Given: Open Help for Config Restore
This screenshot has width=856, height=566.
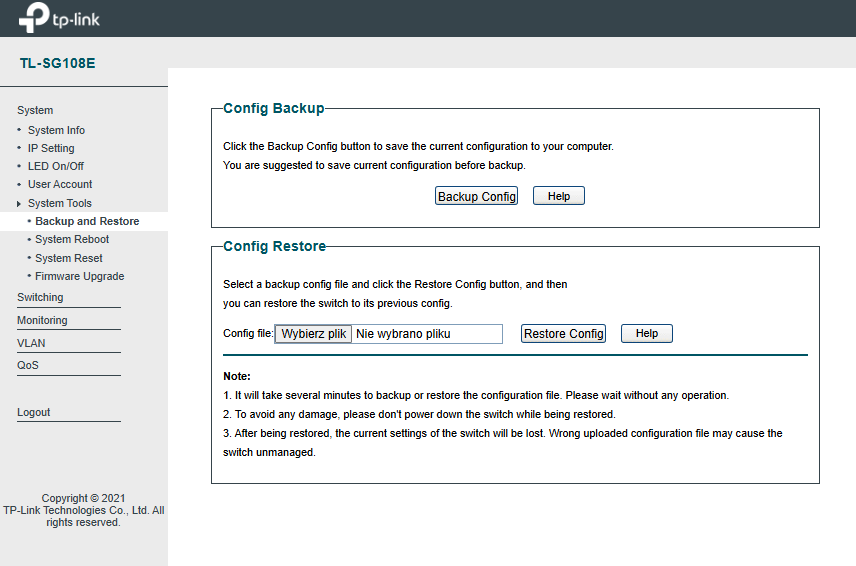Looking at the screenshot, I should pyautogui.click(x=646, y=333).
